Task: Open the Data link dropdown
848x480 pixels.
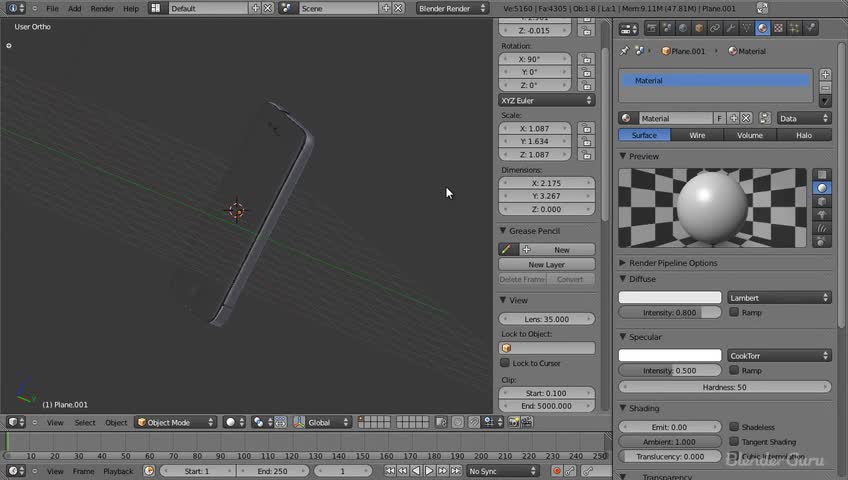Action: tap(804, 118)
